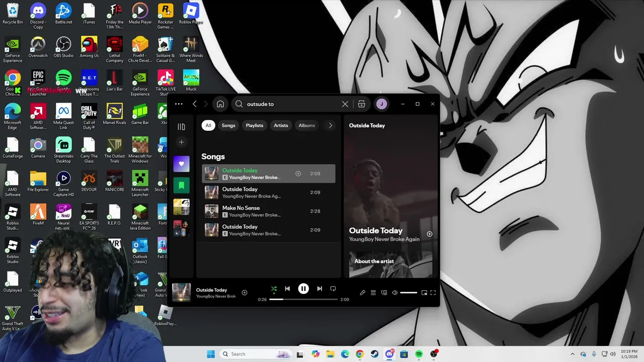The image size is (644, 362).
Task: Open OBS Studio desktop shortcut
Action: [63, 47]
